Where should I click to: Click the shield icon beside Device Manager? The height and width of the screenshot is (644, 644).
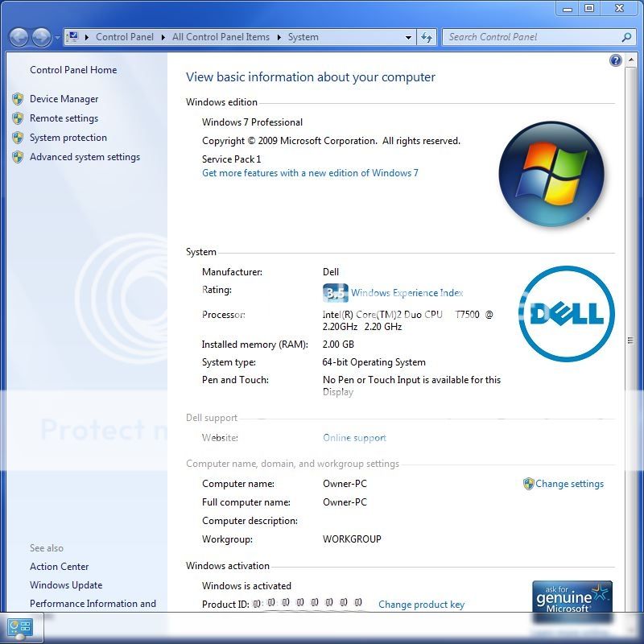18,99
